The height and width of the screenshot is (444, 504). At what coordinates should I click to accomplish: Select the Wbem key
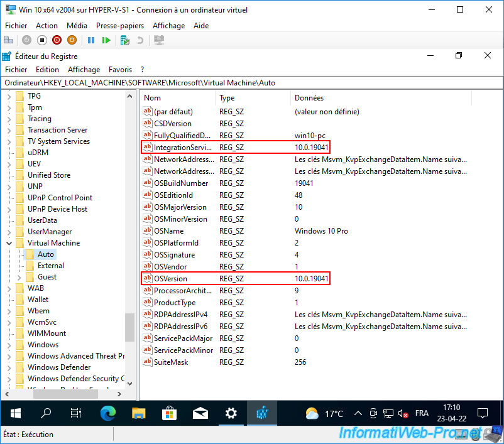pos(38,311)
